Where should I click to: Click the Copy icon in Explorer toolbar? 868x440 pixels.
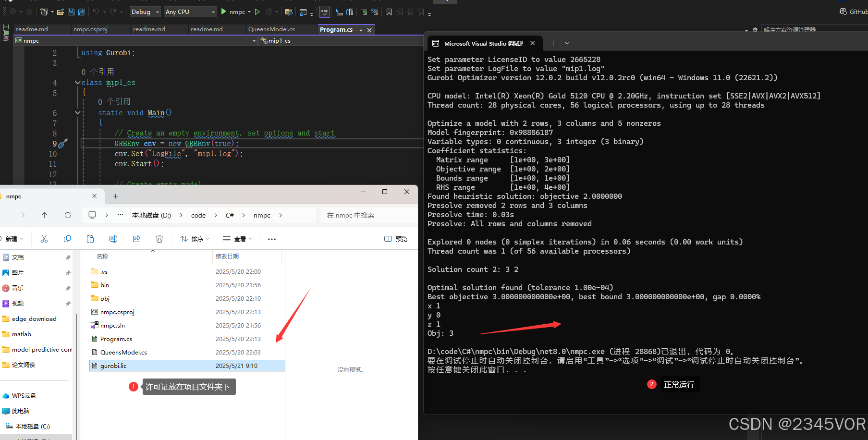pyautogui.click(x=67, y=239)
